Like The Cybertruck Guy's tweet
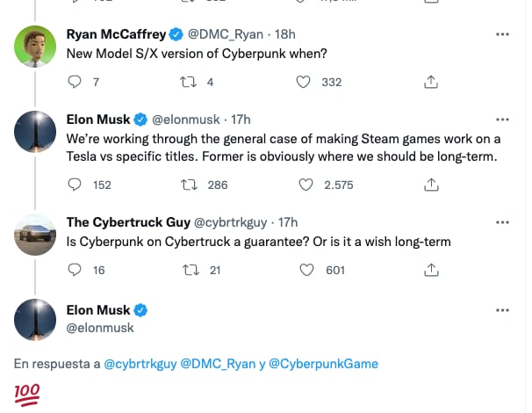 point(304,271)
